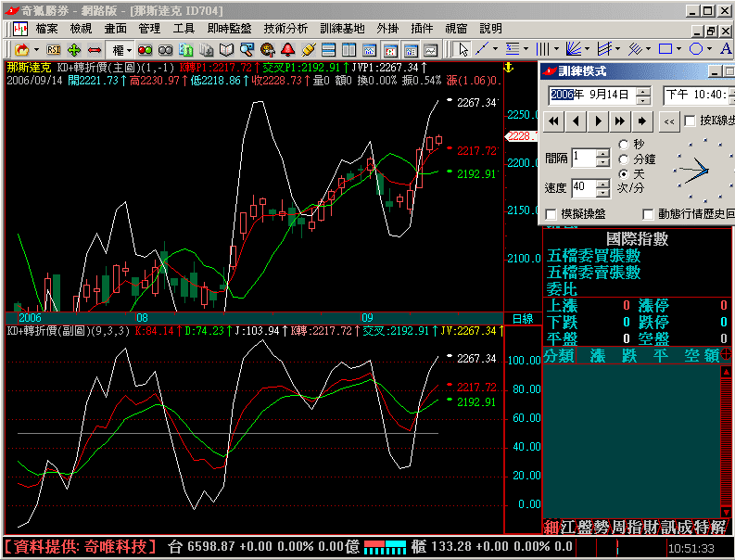The width and height of the screenshot is (735, 560).
Task: Expand the trend line tool dropdown arrow
Action: 498,49
